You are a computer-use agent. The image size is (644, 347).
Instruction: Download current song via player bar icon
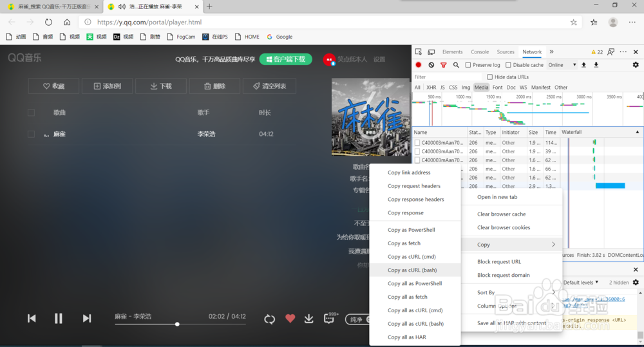[309, 319]
